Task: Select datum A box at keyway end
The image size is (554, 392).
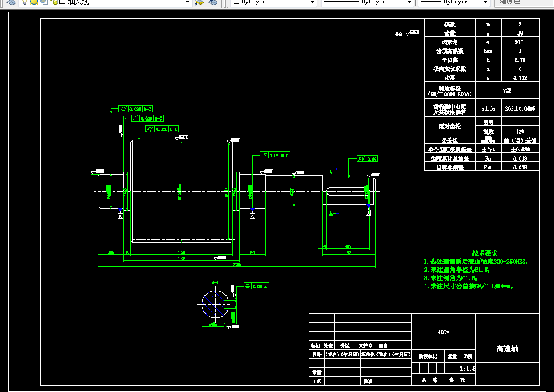Action: click(x=369, y=213)
